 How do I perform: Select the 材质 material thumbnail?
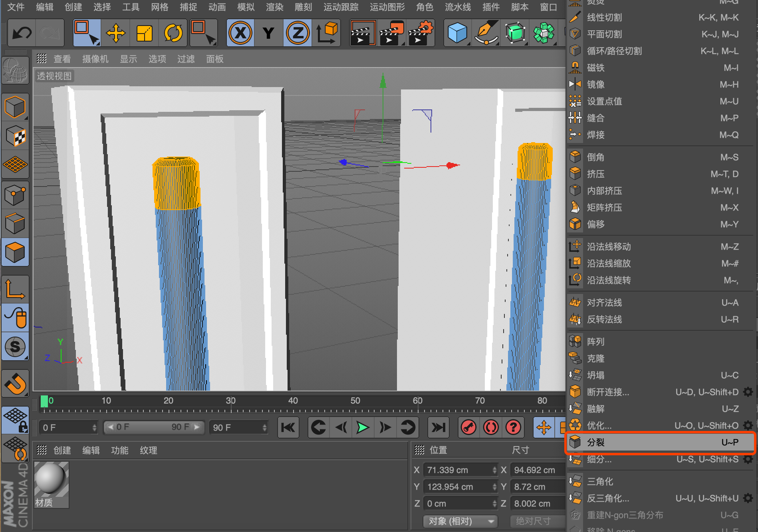(52, 484)
